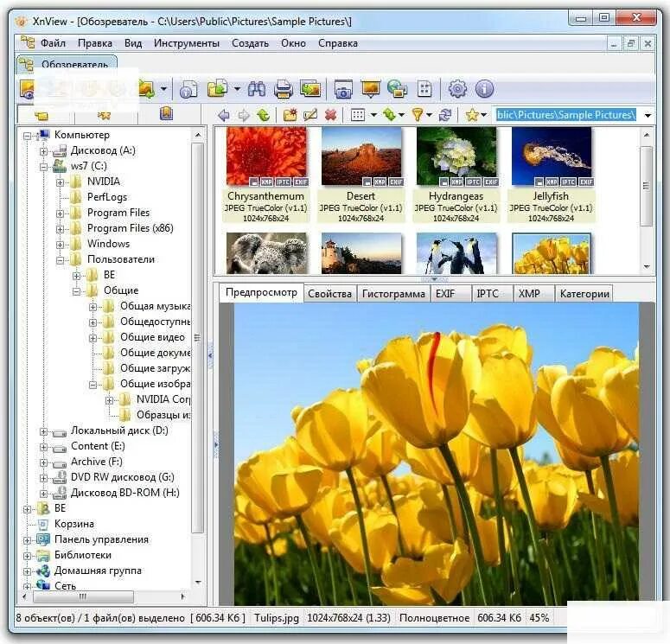Go back with the left arrow
The height and width of the screenshot is (644, 670).
point(223,115)
